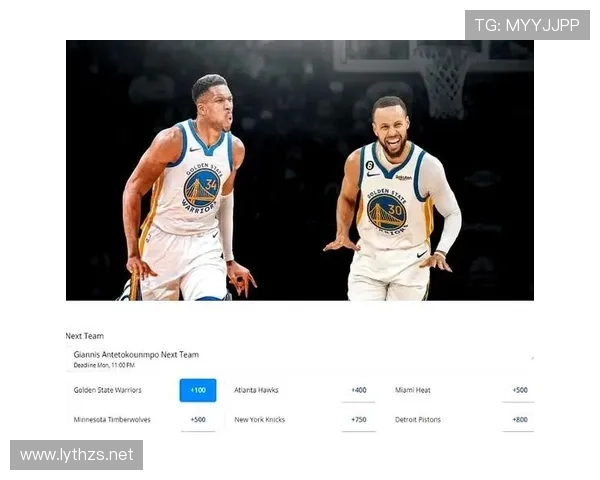This screenshot has width=600, height=480.
Task: Collapse the Giannis Next Team market arrow
Action: 532,358
